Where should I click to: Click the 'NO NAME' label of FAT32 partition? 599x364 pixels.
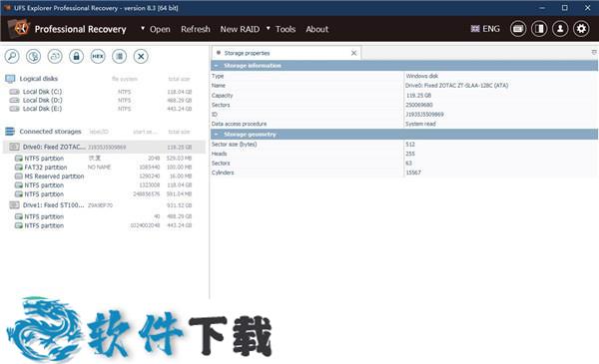(x=99, y=168)
